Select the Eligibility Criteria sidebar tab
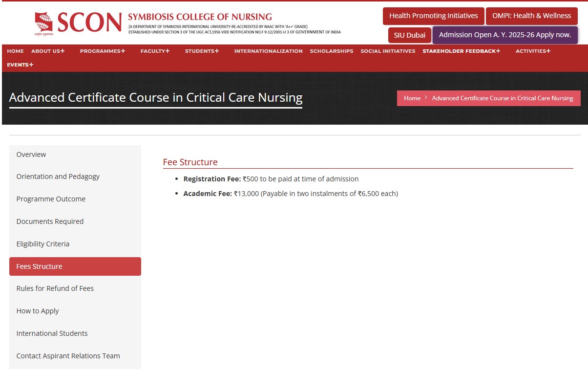 coord(43,244)
